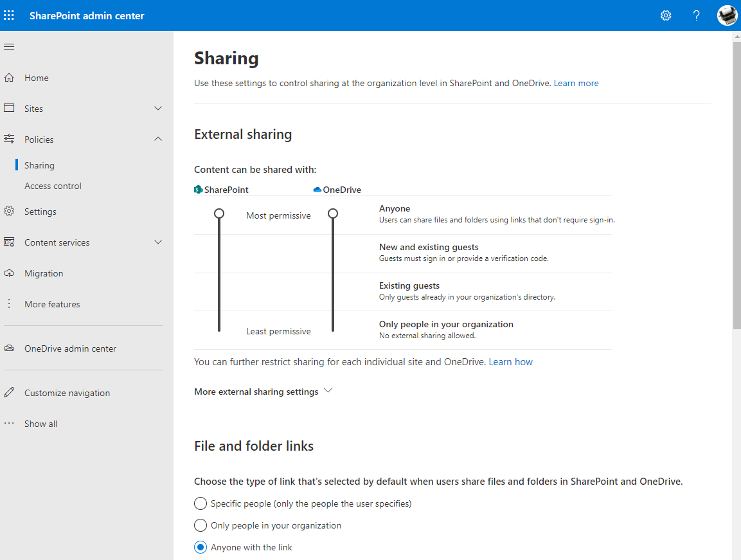
Task: Click the Migration cloud icon
Action: (9, 273)
